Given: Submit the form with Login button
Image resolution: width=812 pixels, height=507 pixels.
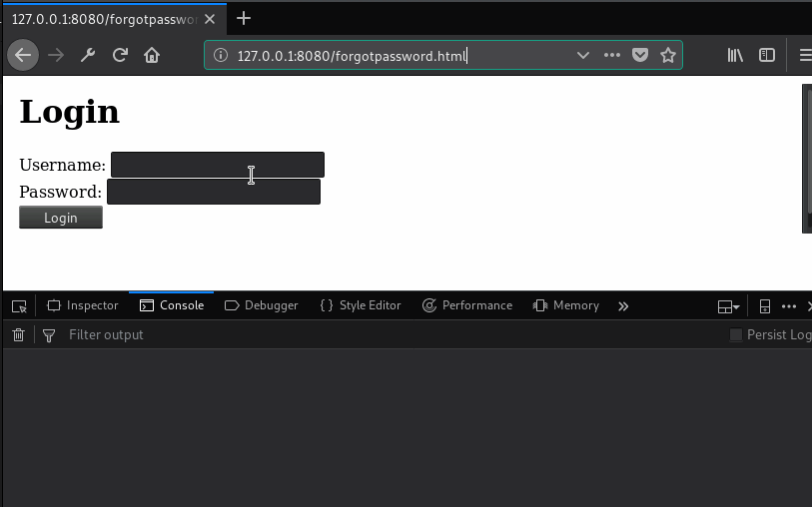Looking at the screenshot, I should coord(61,218).
